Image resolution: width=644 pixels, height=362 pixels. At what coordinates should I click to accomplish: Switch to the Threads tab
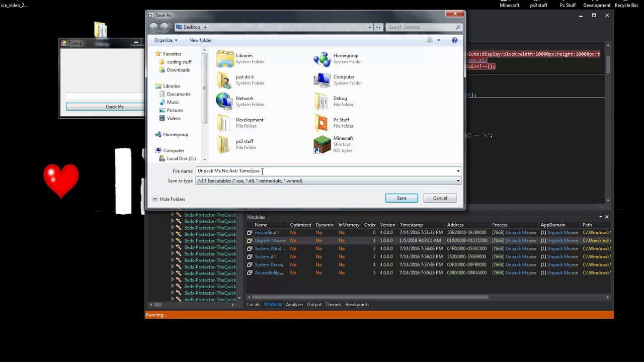coord(334,305)
